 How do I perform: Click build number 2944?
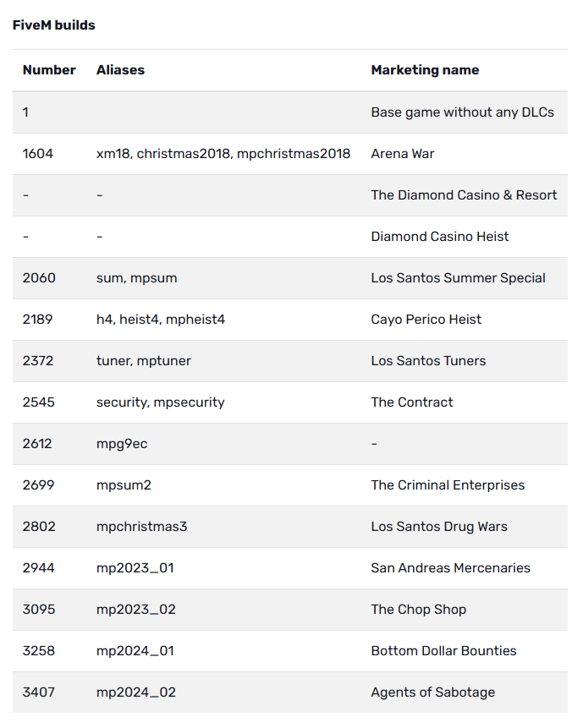click(39, 568)
